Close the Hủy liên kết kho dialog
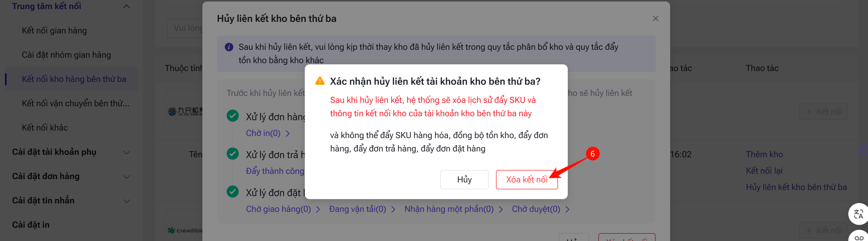The width and height of the screenshot is (868, 241). pyautogui.click(x=655, y=19)
